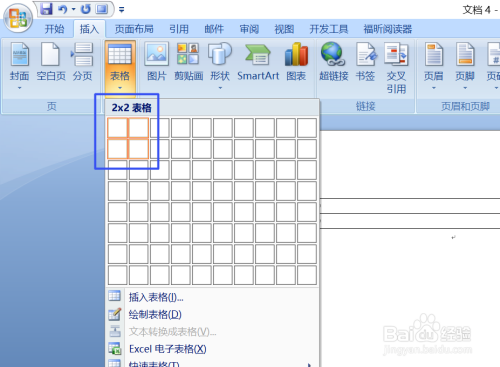
Task: Insert clip art with 剪贴画
Action: [189, 62]
